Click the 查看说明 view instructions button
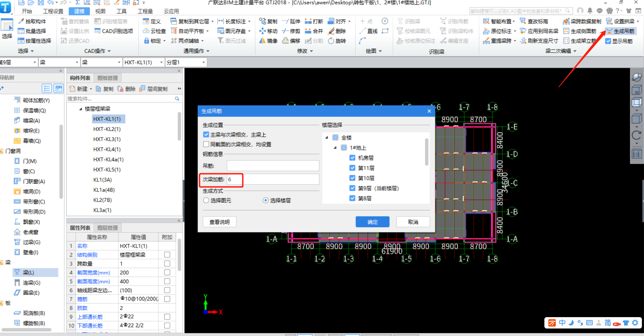The height and width of the screenshot is (336, 644). click(219, 222)
